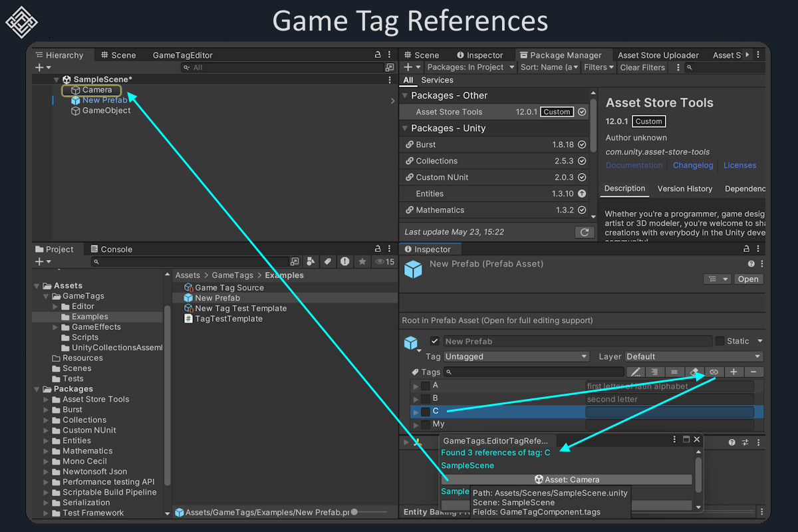Switch to the Console tab

[x=112, y=249]
